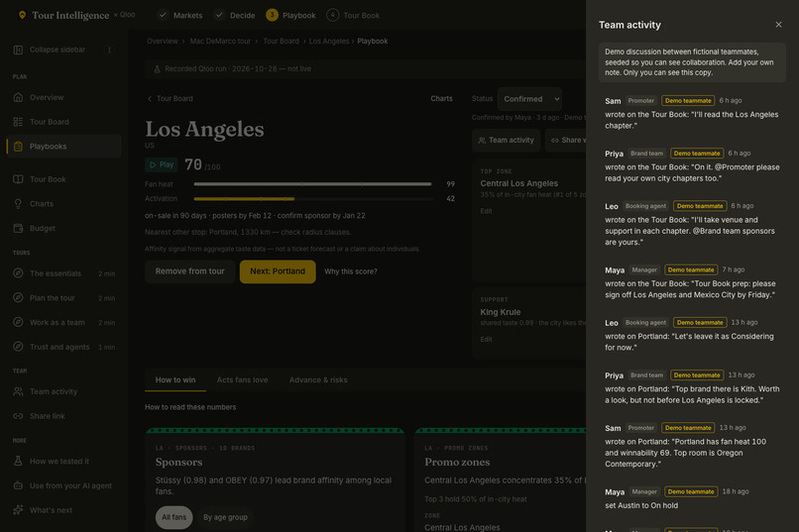Click Leo's note "Let's leave it as Considering"

[x=689, y=342]
